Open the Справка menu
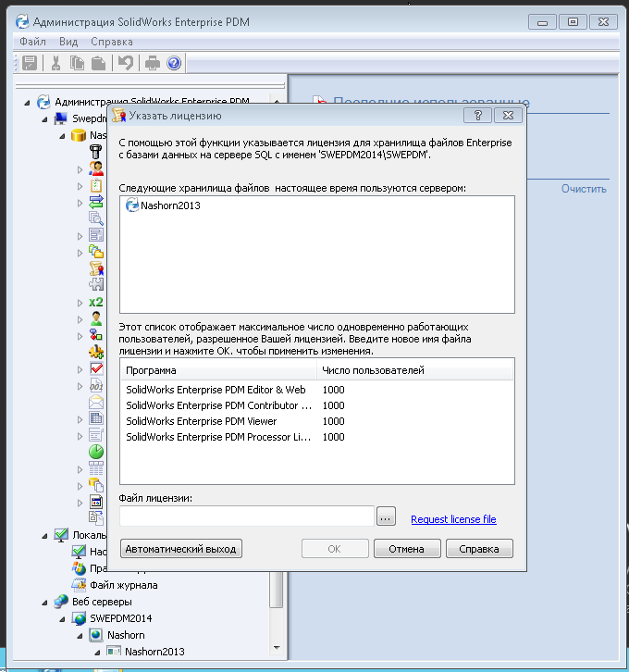The image size is (629, 672). pyautogui.click(x=112, y=42)
